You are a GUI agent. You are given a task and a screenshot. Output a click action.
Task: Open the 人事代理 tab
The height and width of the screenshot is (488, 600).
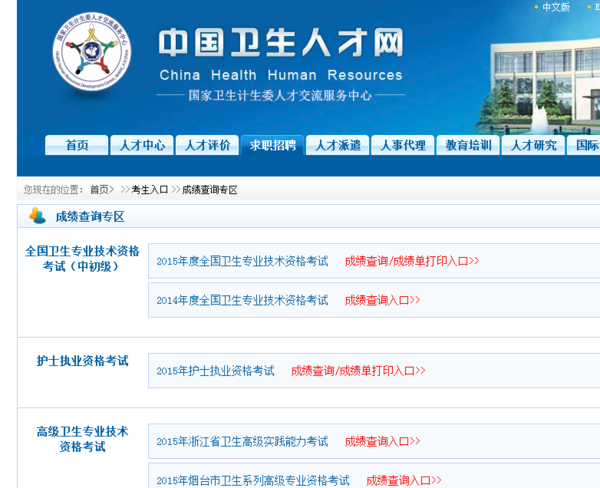click(x=403, y=145)
